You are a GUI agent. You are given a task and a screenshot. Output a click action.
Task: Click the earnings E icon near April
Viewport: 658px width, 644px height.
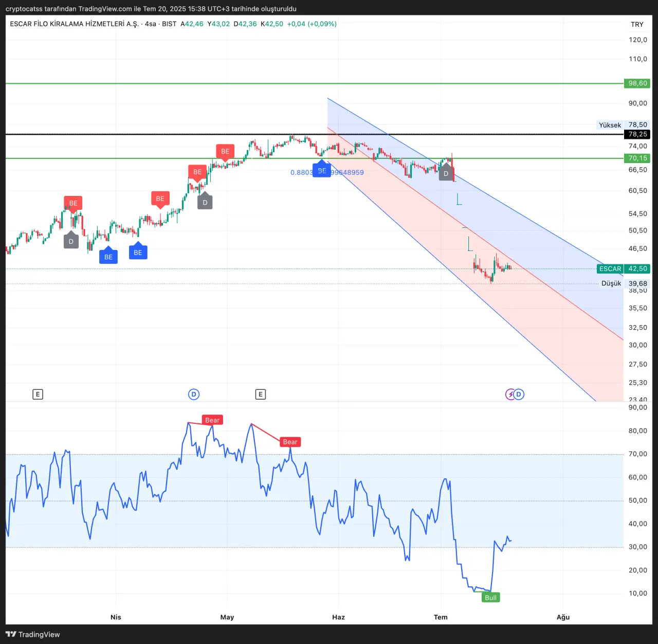38,395
